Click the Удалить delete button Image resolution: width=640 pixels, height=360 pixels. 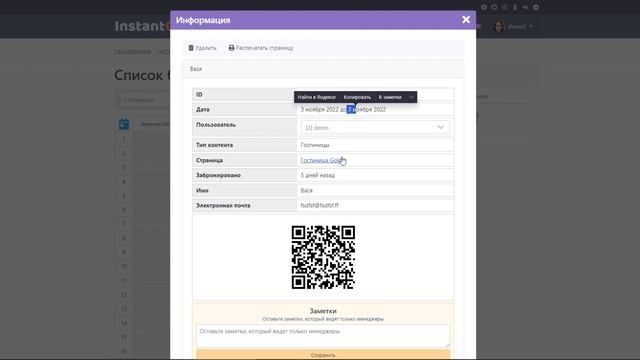click(202, 48)
